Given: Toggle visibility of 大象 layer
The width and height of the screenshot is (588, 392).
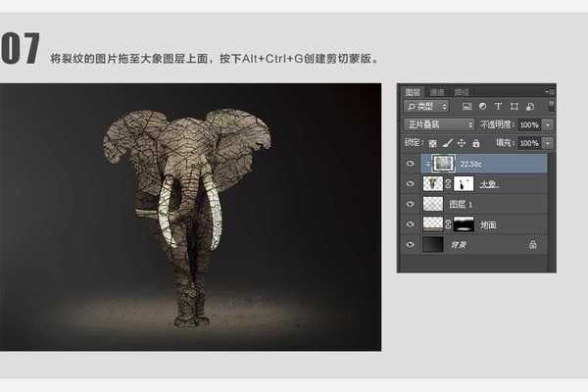Looking at the screenshot, I should point(410,183).
